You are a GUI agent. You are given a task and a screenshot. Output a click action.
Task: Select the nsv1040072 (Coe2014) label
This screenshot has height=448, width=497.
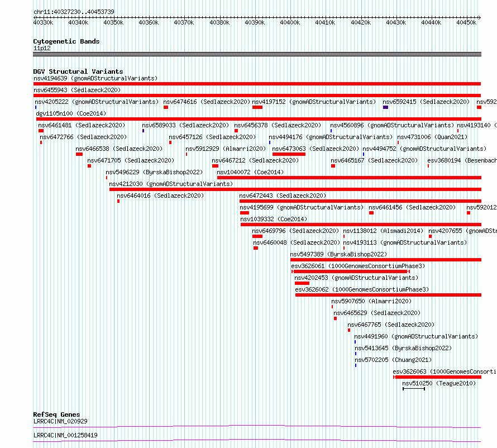[250, 172]
